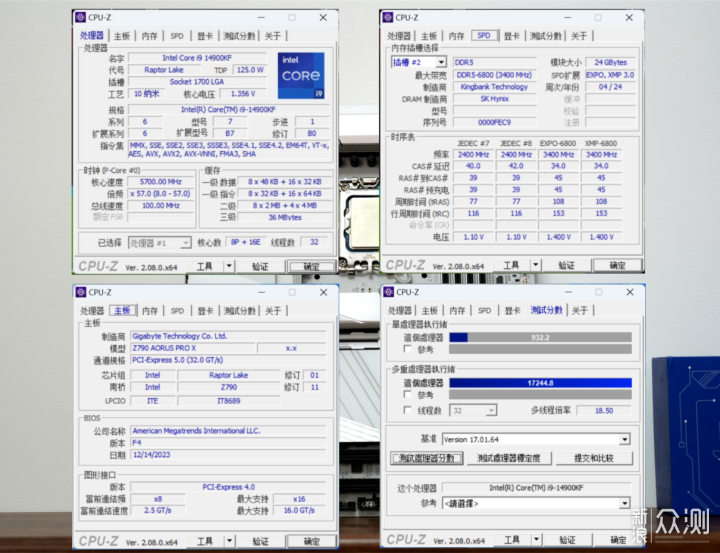Select 主板 tab in benchmark window
Screen dimensions: 720x553
pyautogui.click(x=430, y=310)
